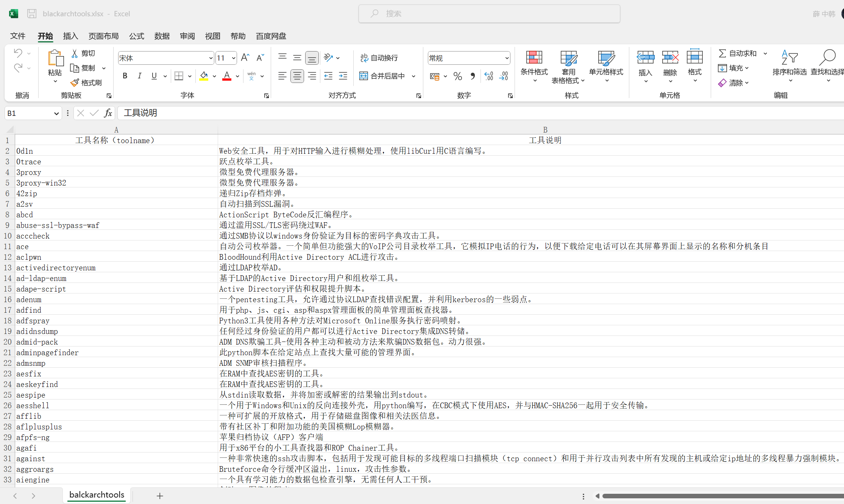Image resolution: width=844 pixels, height=504 pixels.
Task: Open Cell Styles (单元格样式)
Action: click(x=606, y=67)
